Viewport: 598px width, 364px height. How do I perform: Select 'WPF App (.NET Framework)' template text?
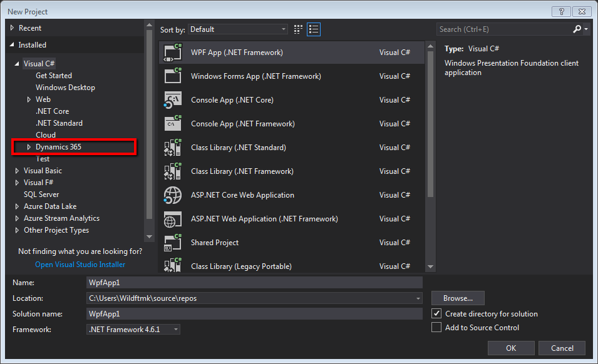pyautogui.click(x=237, y=53)
